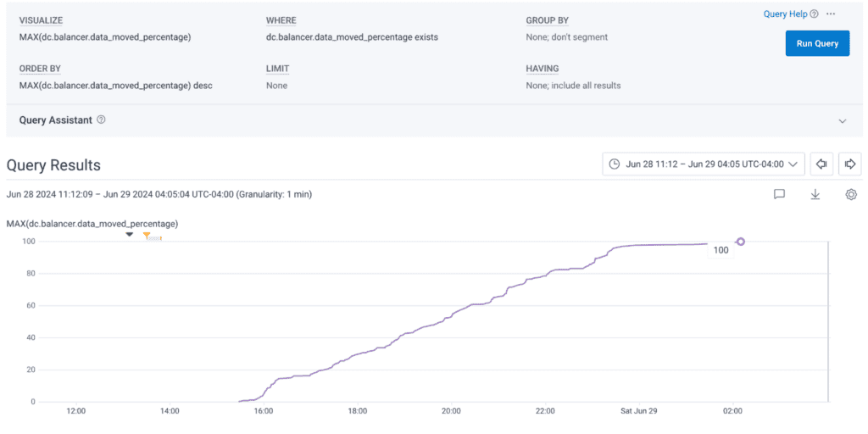Click the LIMIT field showing None
Screen dimensions: 868x434
(276, 86)
